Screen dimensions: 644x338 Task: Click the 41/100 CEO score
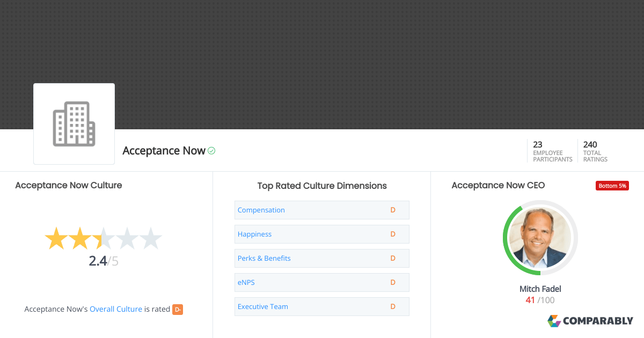[540, 300]
